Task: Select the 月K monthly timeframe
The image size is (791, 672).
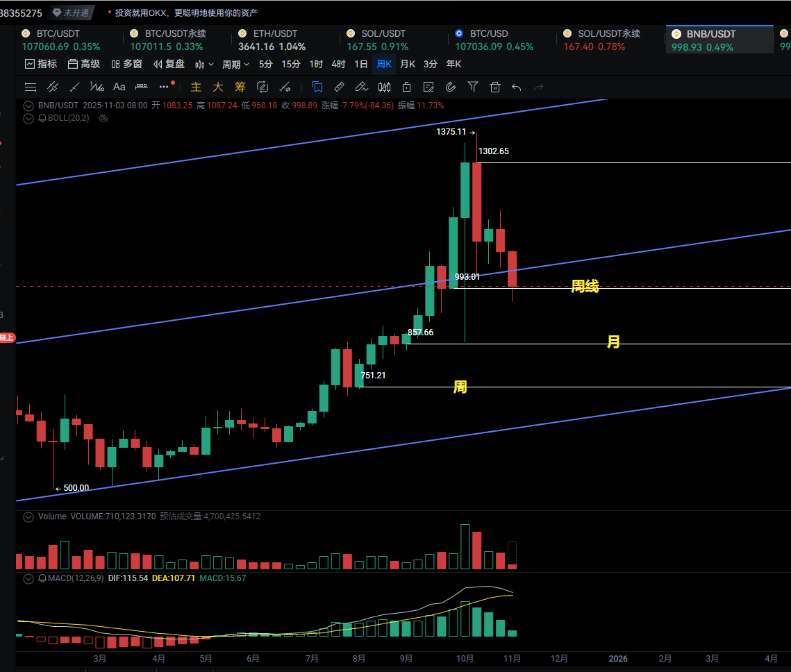Action: click(407, 64)
